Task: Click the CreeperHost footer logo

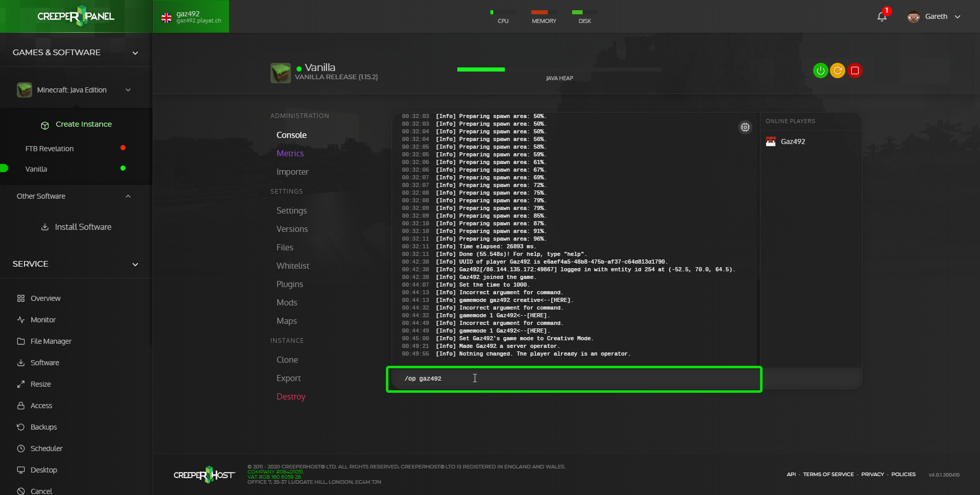Action: (204, 475)
